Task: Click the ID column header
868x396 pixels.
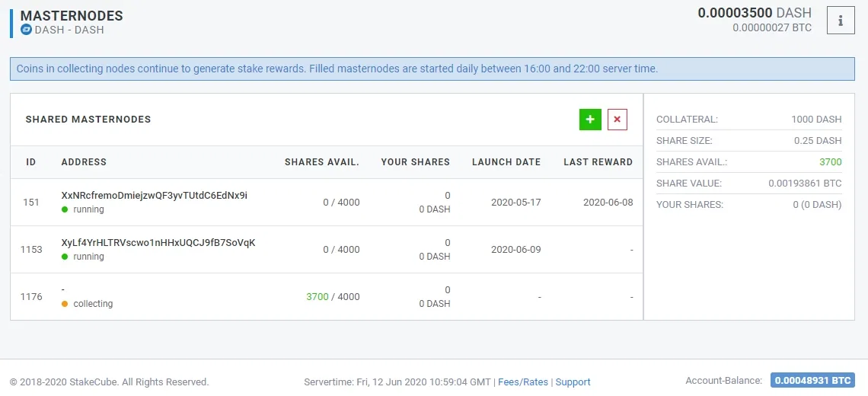Action: [31, 162]
